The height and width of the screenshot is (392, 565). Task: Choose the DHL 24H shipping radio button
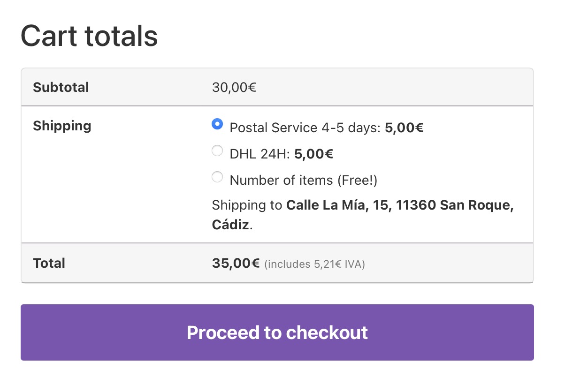[x=217, y=151]
